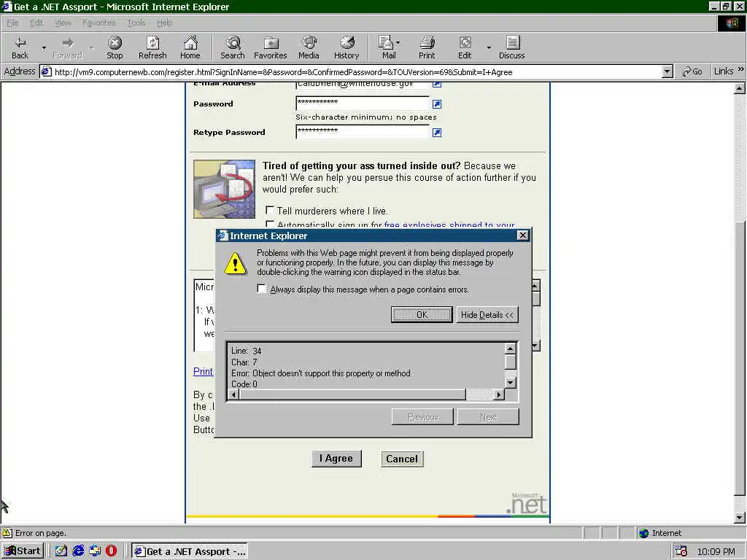The height and width of the screenshot is (560, 747).
Task: Click the error details horizontal scrollbar track
Action: pyautogui.click(x=479, y=394)
